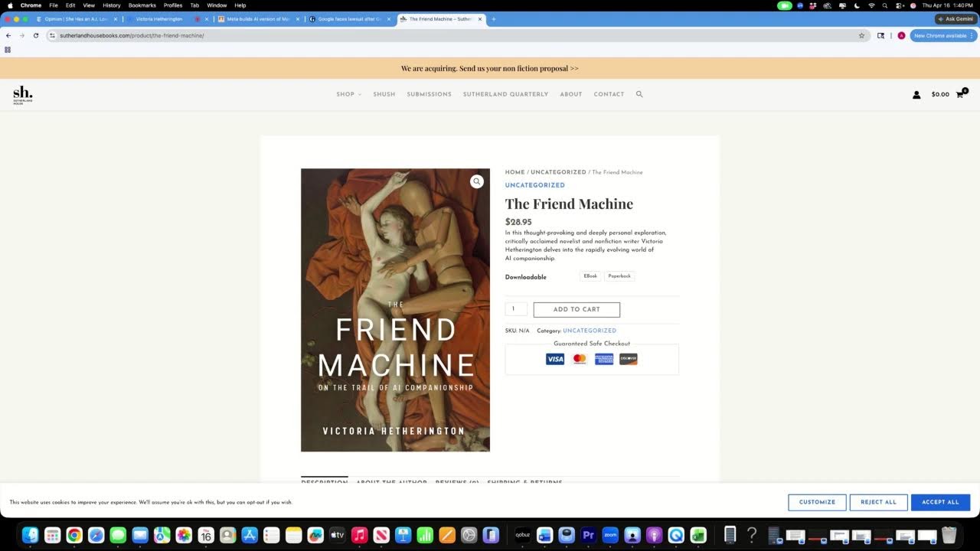The height and width of the screenshot is (551, 980).
Task: Click the quantity input field
Action: pos(516,309)
